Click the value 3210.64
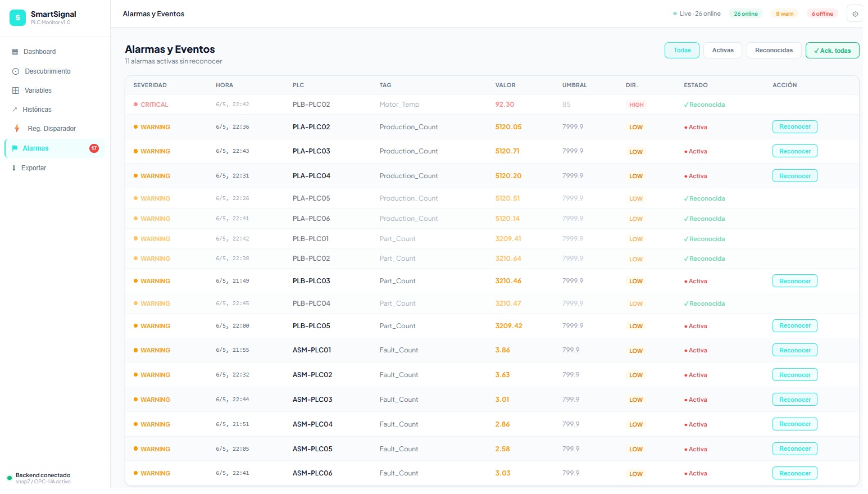868x494 pixels. (508, 259)
